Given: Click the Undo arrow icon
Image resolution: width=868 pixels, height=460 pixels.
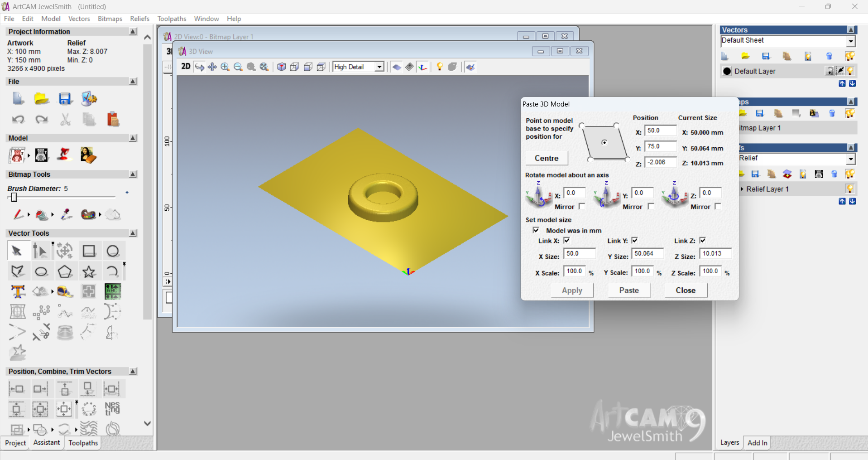Looking at the screenshot, I should tap(18, 120).
